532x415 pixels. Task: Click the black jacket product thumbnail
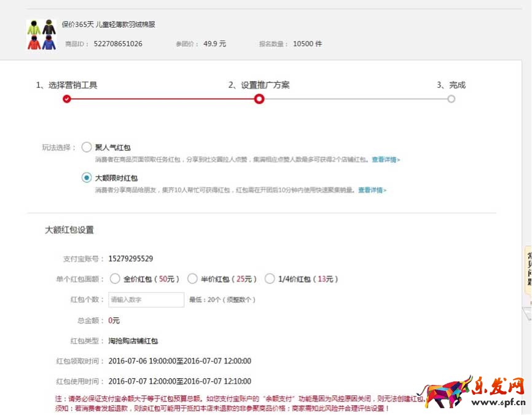pyautogui.click(x=49, y=26)
